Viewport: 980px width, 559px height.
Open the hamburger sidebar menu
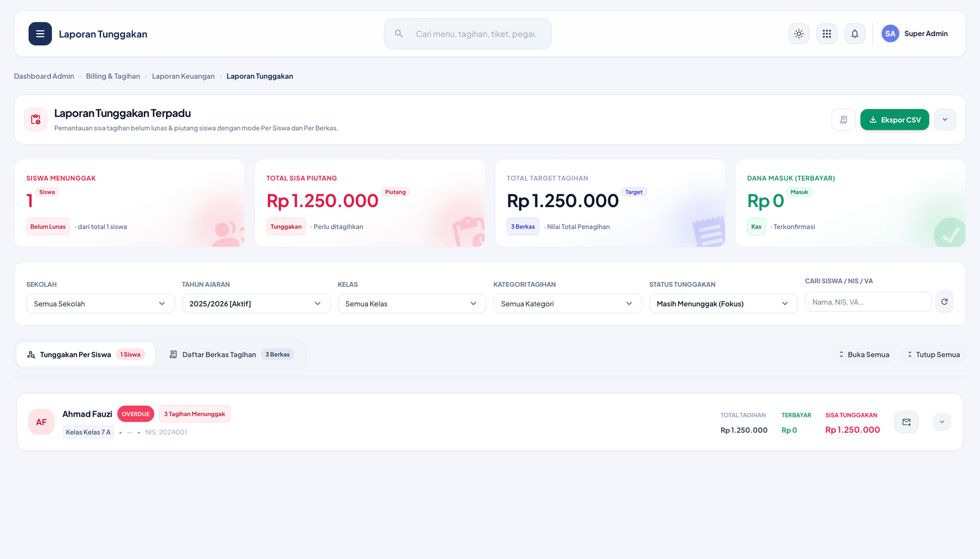pos(40,34)
